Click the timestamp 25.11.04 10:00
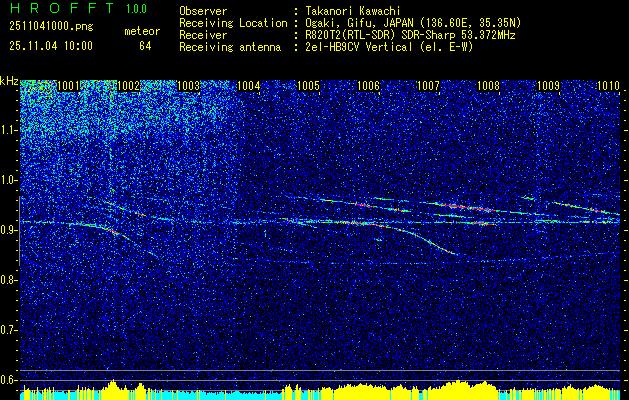Image resolution: width=629 pixels, height=400 pixels. [51, 46]
